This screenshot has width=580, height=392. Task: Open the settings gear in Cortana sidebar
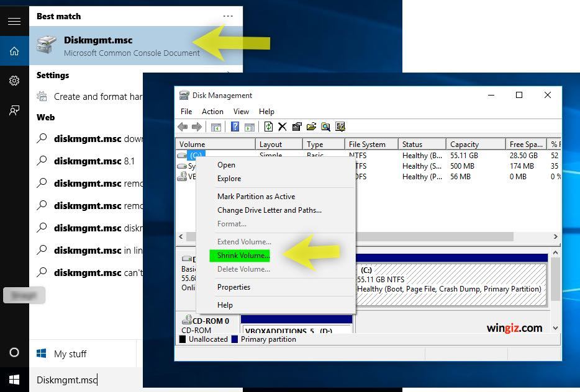point(14,81)
